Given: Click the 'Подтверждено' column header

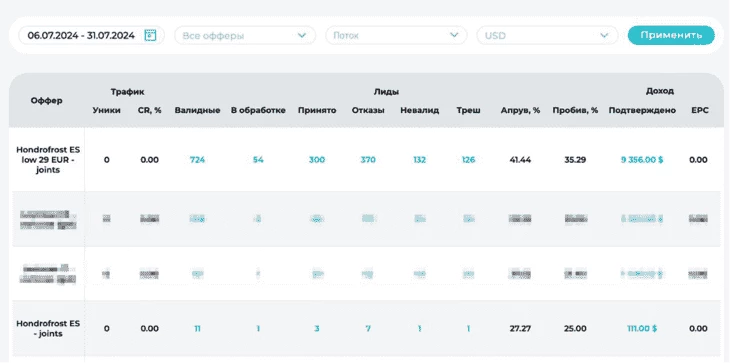Looking at the screenshot, I should pyautogui.click(x=642, y=110).
